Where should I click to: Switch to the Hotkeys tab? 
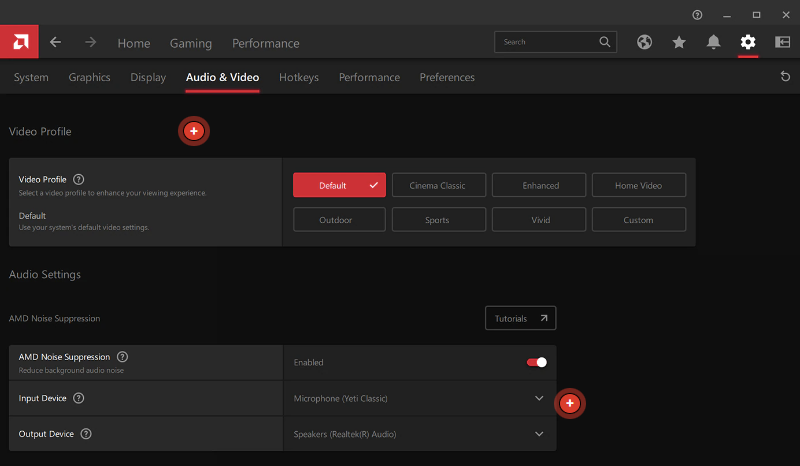299,77
